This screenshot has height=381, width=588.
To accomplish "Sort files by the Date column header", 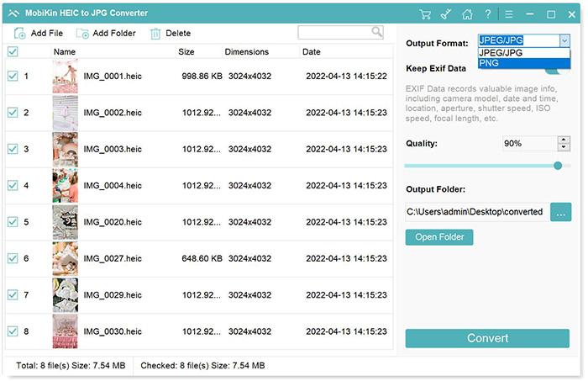I will point(312,52).
